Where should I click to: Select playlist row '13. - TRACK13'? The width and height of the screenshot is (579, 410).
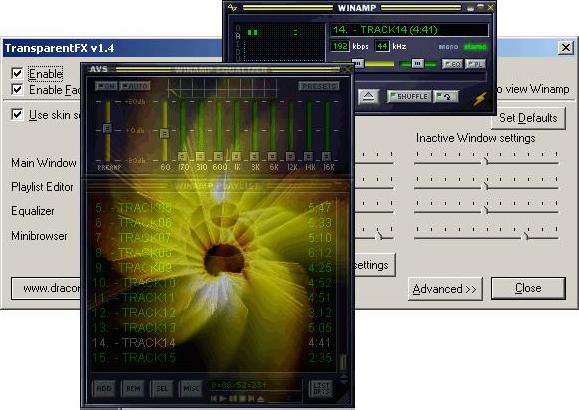click(213, 327)
